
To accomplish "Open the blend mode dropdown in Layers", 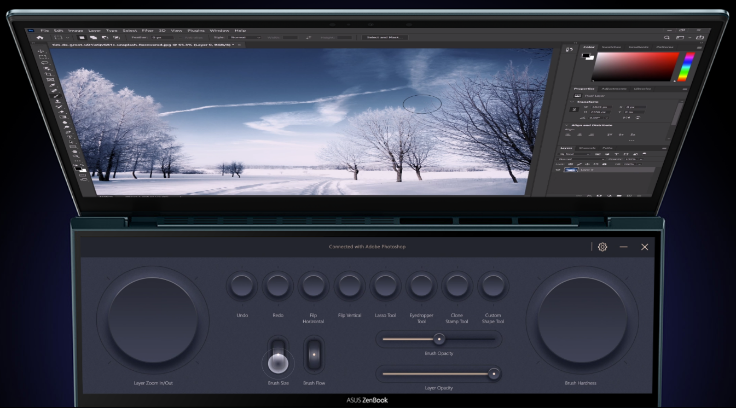I will (x=581, y=159).
